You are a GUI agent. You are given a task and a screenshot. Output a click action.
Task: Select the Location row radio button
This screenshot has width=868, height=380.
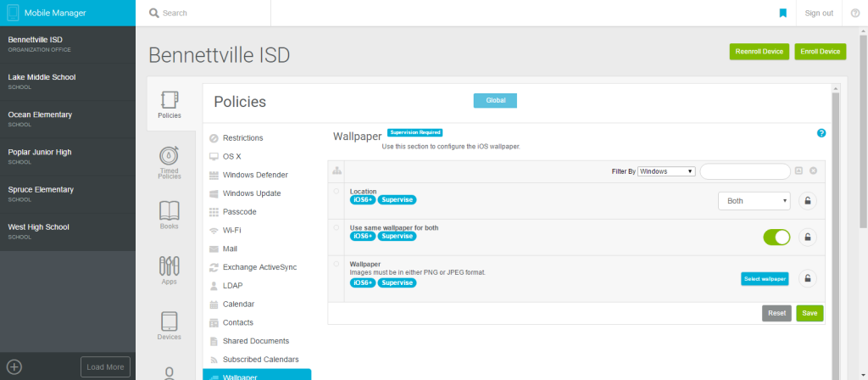tap(336, 191)
